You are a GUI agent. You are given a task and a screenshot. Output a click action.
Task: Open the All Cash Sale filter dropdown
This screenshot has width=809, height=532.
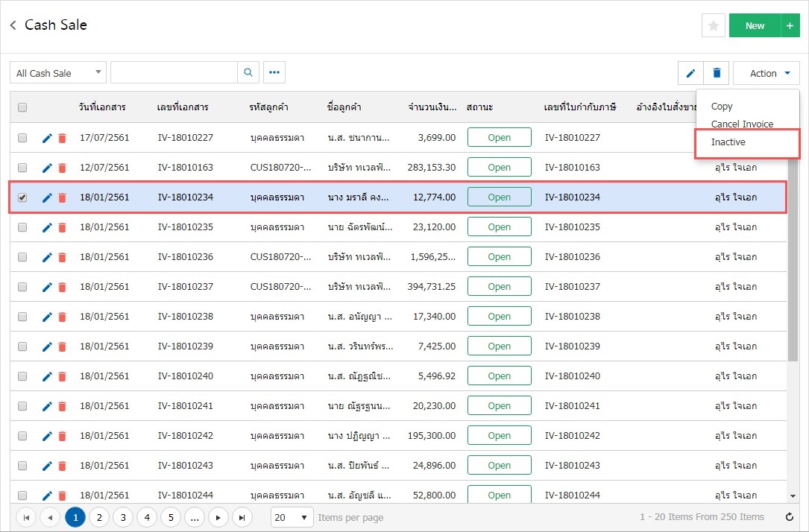click(58, 73)
